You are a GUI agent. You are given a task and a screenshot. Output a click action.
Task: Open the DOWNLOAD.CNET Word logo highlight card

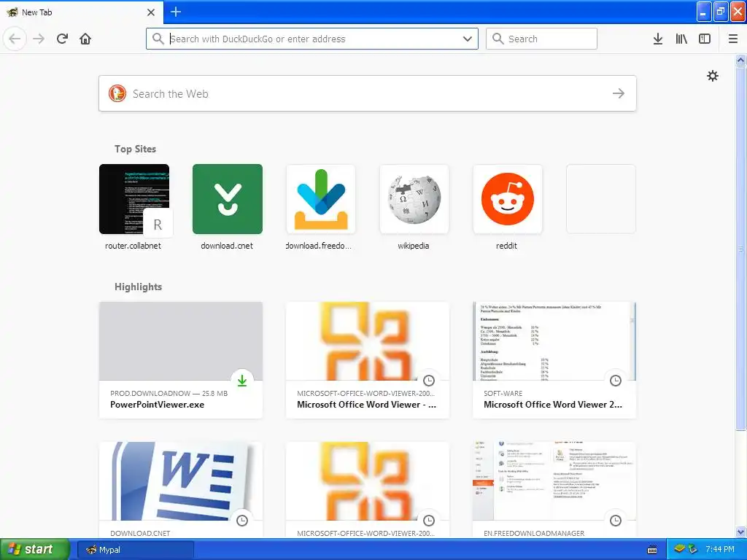[x=181, y=490]
